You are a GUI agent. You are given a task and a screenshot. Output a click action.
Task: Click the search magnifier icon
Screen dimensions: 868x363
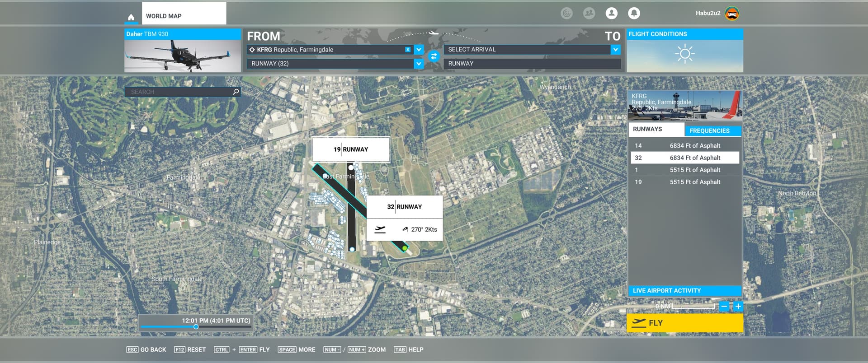(x=236, y=92)
